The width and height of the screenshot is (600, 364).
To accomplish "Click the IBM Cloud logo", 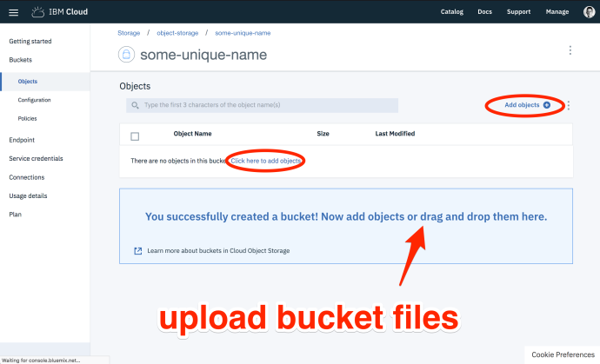I will point(59,12).
